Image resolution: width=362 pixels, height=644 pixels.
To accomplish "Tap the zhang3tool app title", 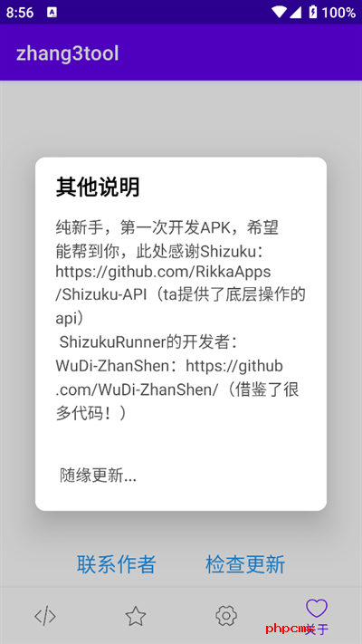I will pyautogui.click(x=68, y=53).
